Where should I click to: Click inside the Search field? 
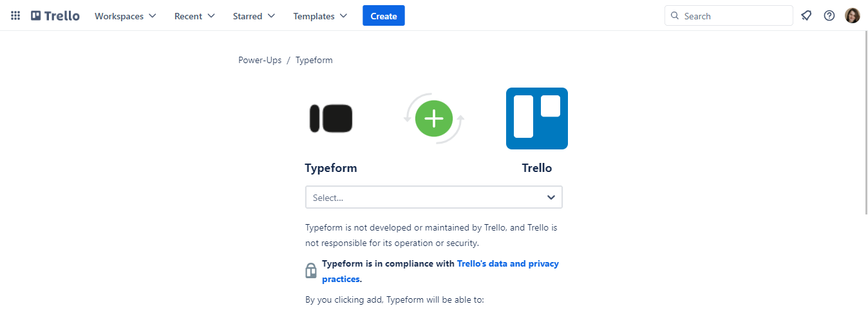click(x=734, y=16)
